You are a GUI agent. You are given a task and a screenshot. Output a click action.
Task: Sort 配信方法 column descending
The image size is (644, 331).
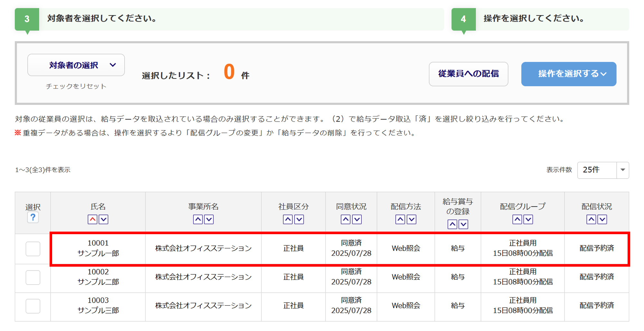(412, 219)
